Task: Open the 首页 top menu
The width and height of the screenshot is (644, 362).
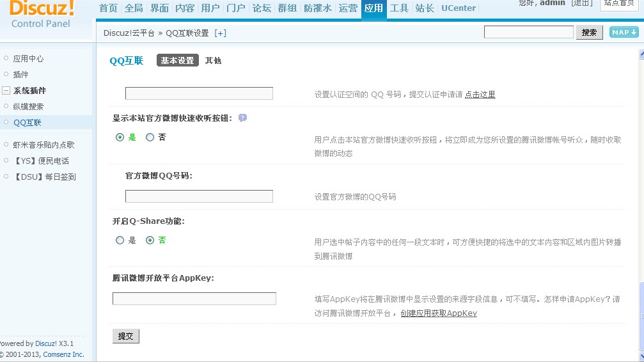Action: click(109, 8)
